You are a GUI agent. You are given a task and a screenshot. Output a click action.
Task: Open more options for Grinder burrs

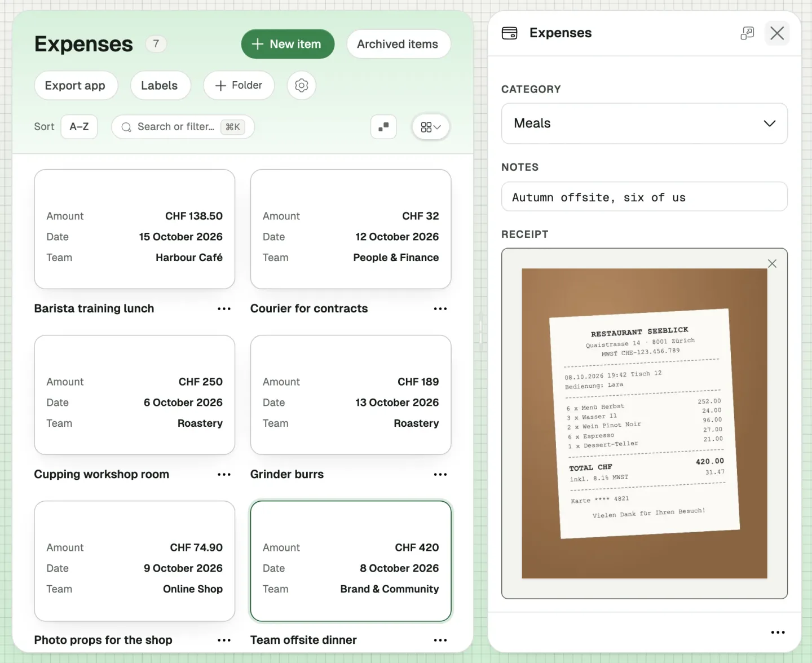440,475
